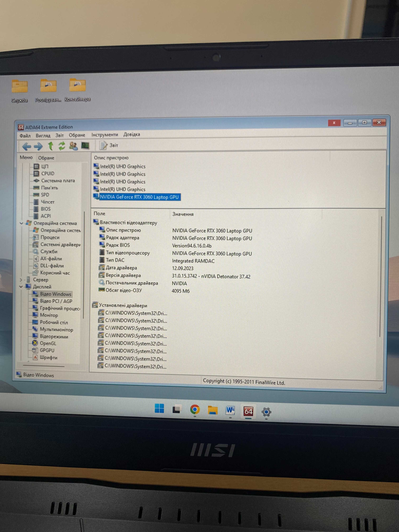Expand the Сервер tree node
Viewport: 399px width, 532px height.
click(21, 280)
